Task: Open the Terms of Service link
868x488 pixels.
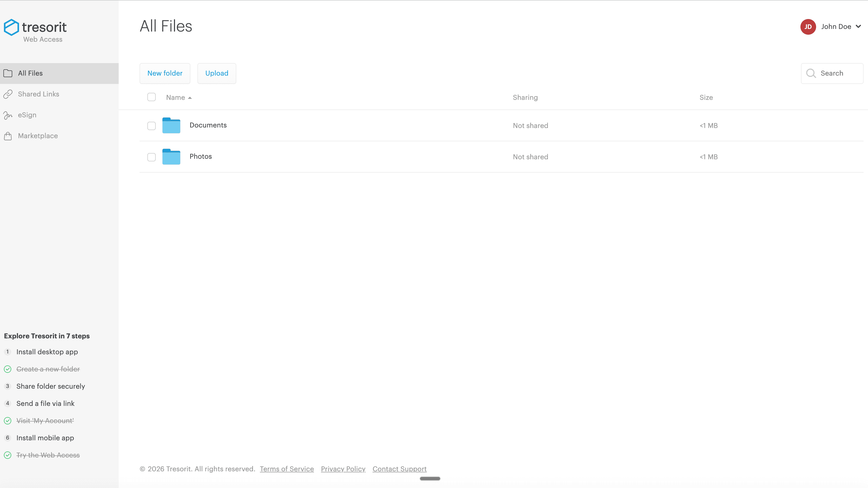Action: click(x=286, y=469)
